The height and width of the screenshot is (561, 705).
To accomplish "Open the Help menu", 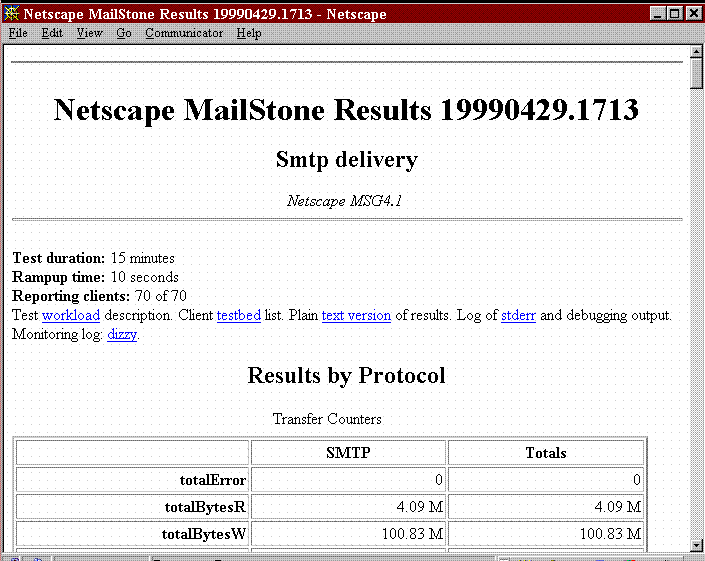I will 249,33.
